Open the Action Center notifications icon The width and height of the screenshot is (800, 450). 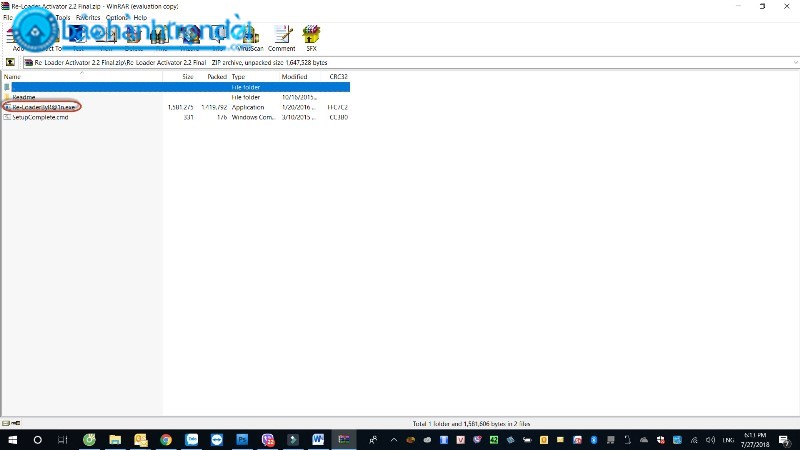784,440
